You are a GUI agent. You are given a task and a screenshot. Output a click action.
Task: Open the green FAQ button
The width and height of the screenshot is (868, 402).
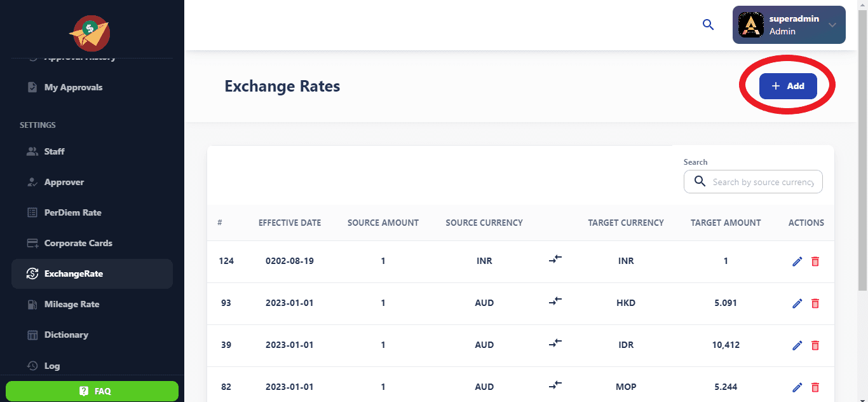[92, 391]
